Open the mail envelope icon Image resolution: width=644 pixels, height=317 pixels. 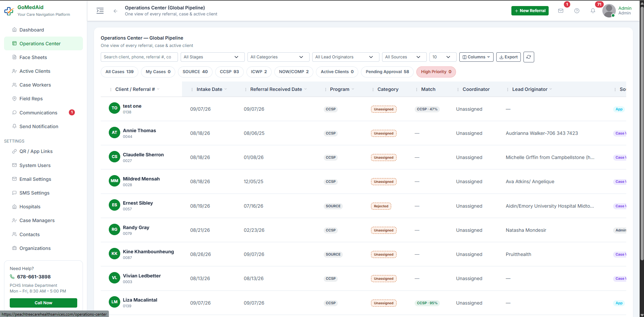click(x=561, y=11)
